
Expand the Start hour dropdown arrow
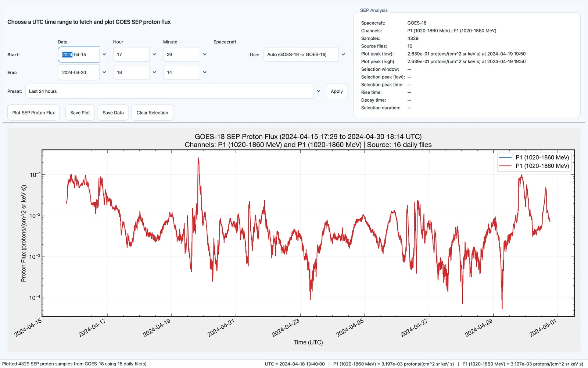[x=154, y=54]
